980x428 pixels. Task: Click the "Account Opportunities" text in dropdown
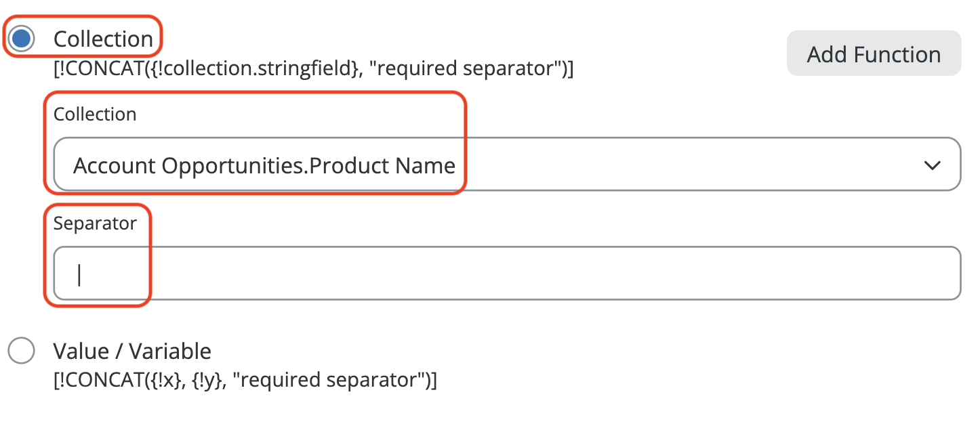click(x=187, y=165)
